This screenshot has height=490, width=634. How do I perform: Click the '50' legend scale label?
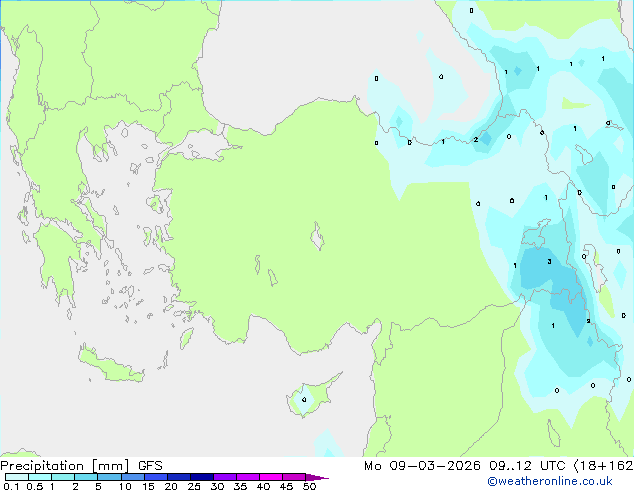point(310,486)
